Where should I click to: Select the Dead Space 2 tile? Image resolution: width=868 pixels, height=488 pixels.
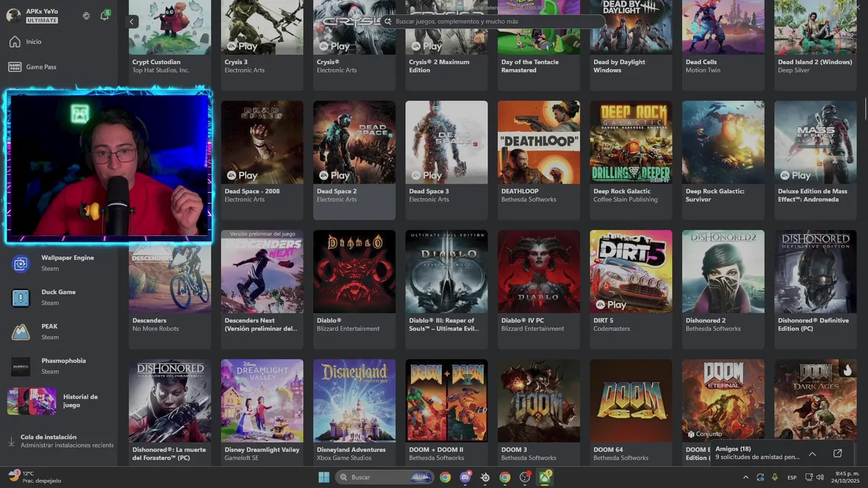click(x=354, y=160)
